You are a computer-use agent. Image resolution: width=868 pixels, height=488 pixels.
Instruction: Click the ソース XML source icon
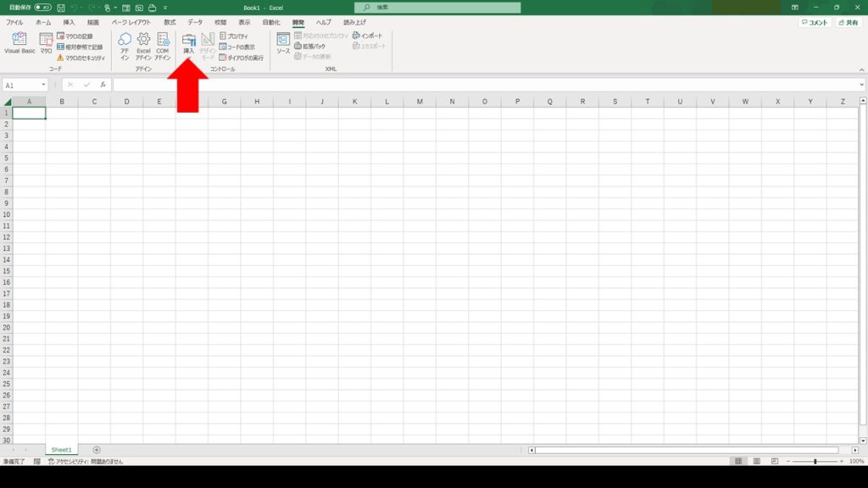[x=283, y=42]
